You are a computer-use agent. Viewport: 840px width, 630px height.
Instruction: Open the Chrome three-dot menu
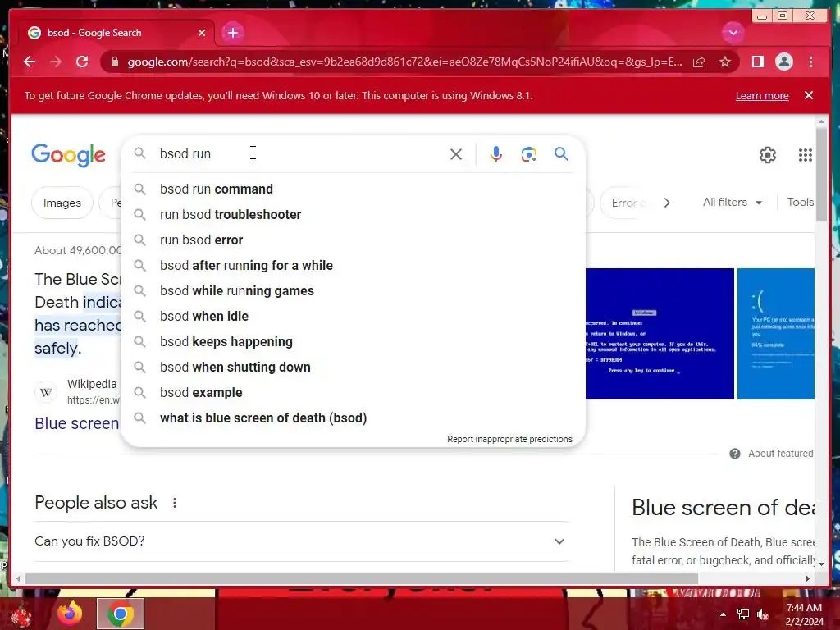[x=810, y=62]
